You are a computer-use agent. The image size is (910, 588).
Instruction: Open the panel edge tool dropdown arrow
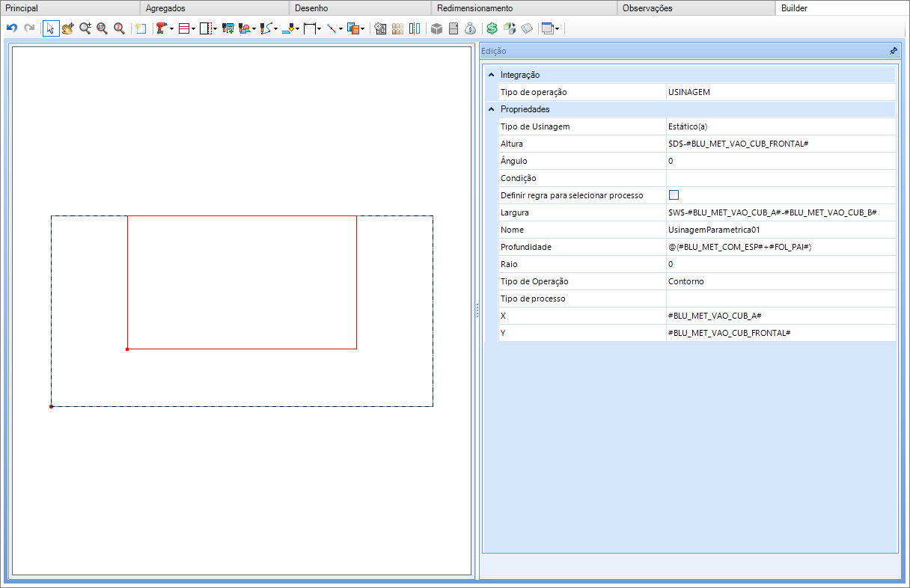coord(216,29)
